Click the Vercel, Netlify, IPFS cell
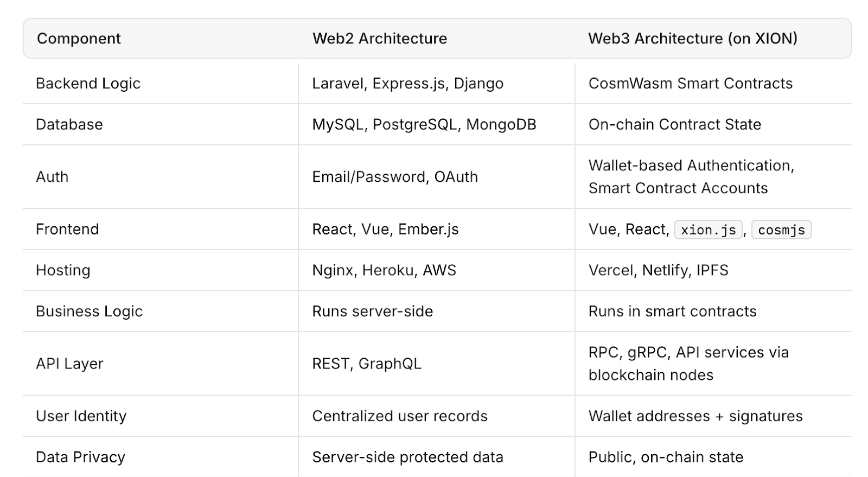Viewport: 868px width, 477px height. point(658,270)
